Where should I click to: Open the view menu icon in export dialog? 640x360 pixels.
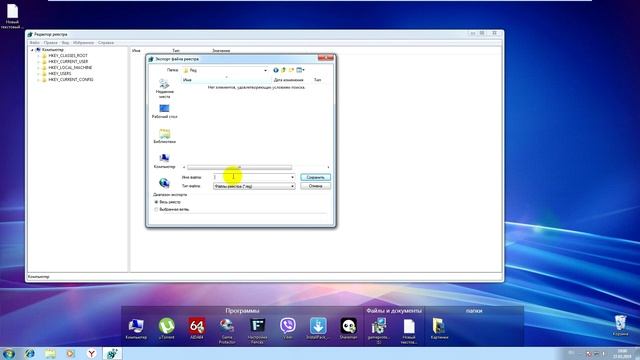point(300,70)
